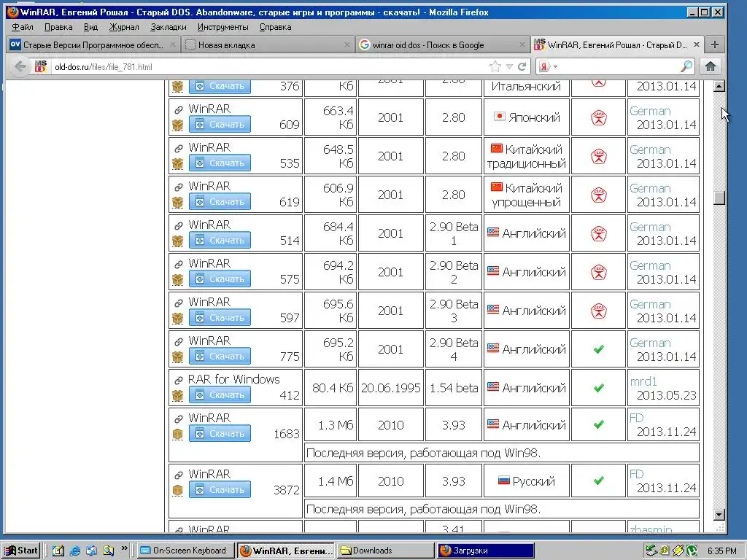747x560 pixels.
Task: Bookmark this page with the star icon
Action: pos(495,66)
